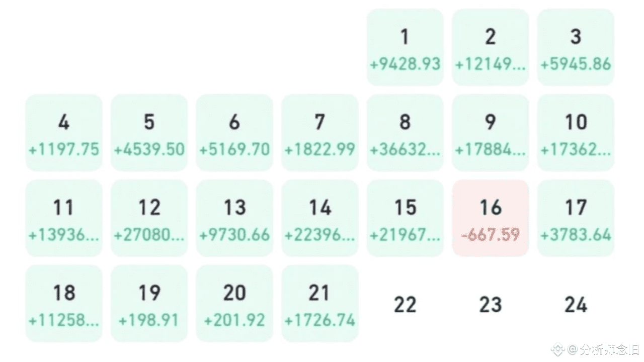Select day 7 showing +1822.99
This screenshot has height=362, width=644.
320,132
